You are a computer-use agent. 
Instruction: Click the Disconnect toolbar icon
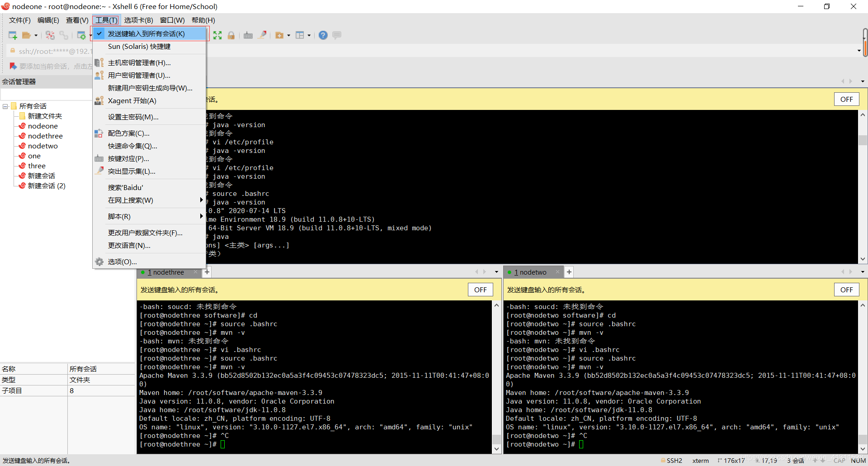click(50, 35)
